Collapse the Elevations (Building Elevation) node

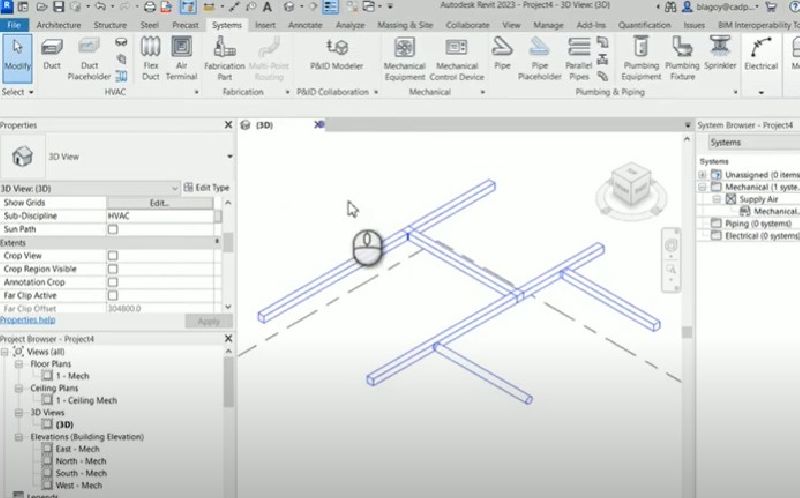pos(19,437)
